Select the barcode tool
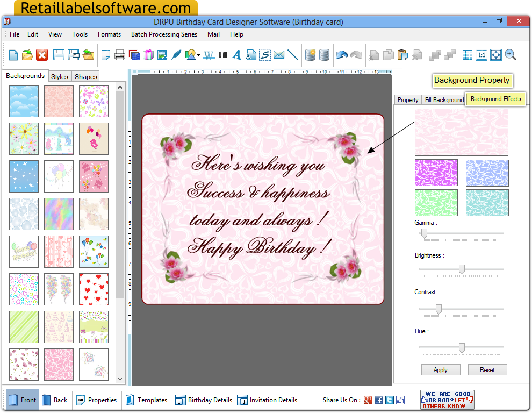Image resolution: width=532 pixels, height=413 pixels. (222, 55)
